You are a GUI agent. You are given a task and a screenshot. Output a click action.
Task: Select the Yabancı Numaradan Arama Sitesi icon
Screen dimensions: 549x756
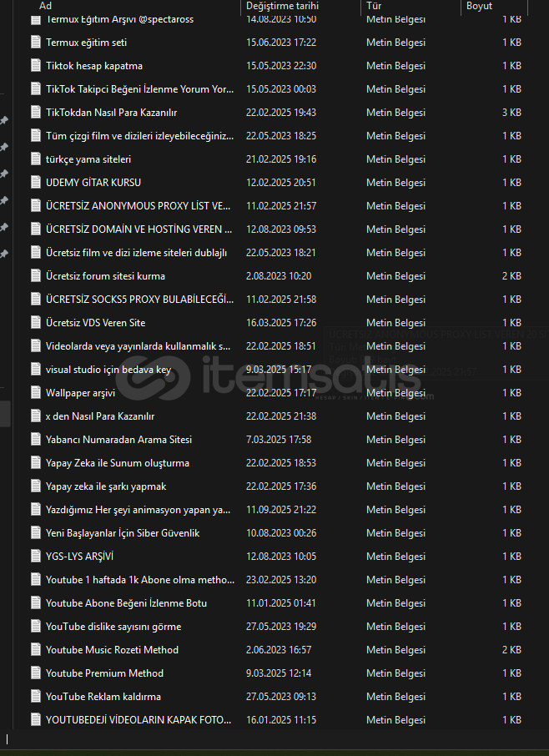coord(36,440)
